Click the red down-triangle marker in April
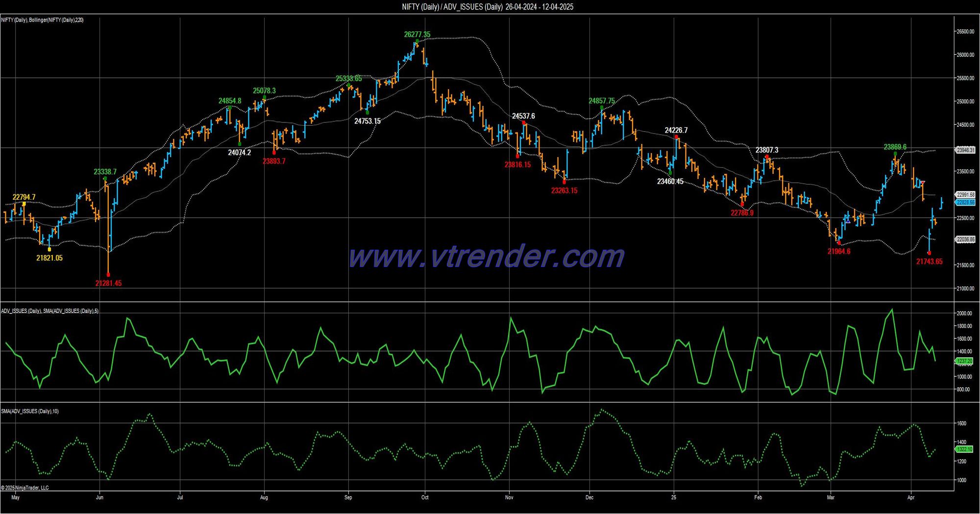Image resolution: width=980 pixels, height=514 pixels. tap(923, 183)
